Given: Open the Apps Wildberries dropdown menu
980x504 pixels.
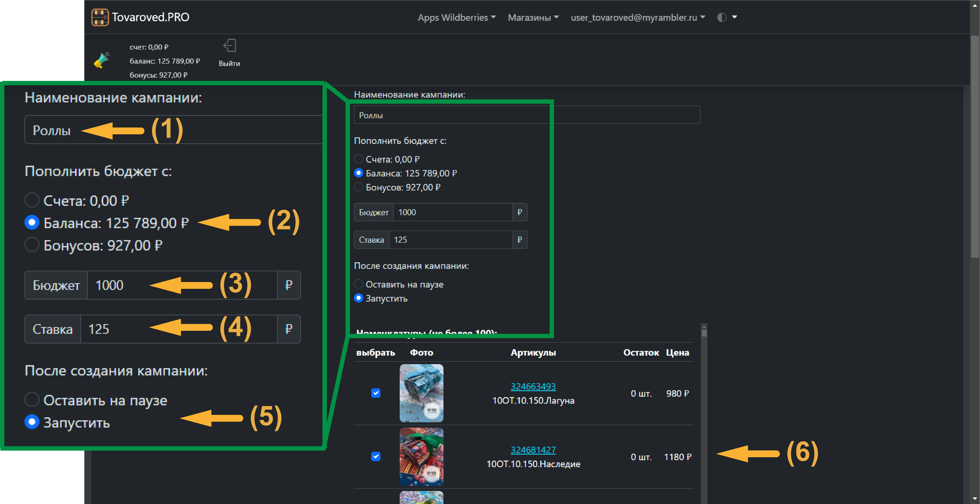Looking at the screenshot, I should [x=457, y=17].
